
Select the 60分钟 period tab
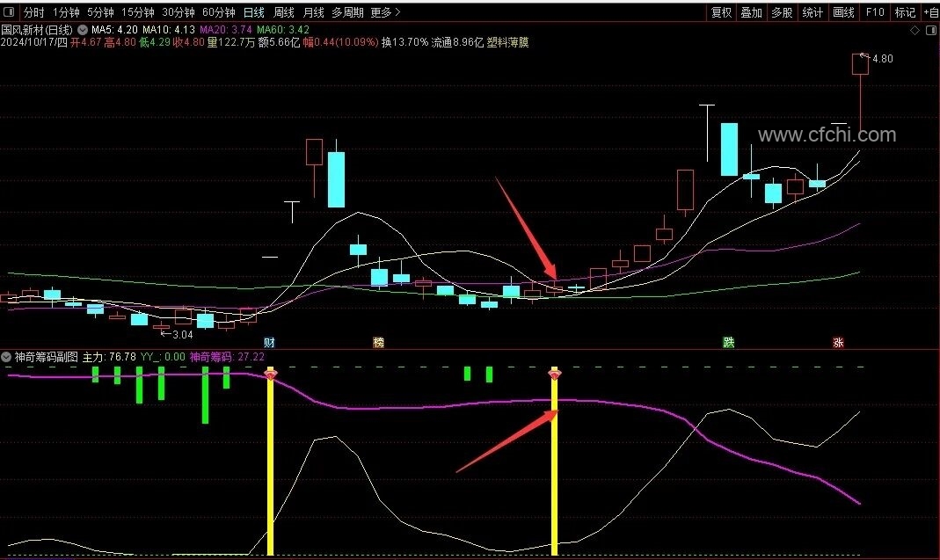point(218,12)
